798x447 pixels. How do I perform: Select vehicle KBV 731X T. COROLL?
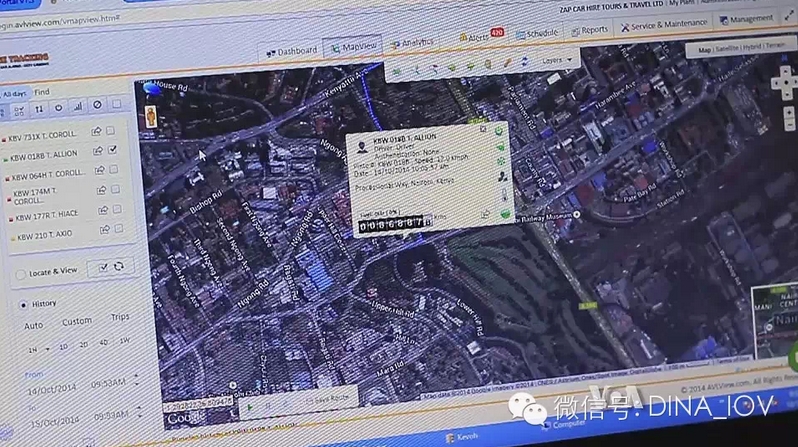pyautogui.click(x=42, y=136)
